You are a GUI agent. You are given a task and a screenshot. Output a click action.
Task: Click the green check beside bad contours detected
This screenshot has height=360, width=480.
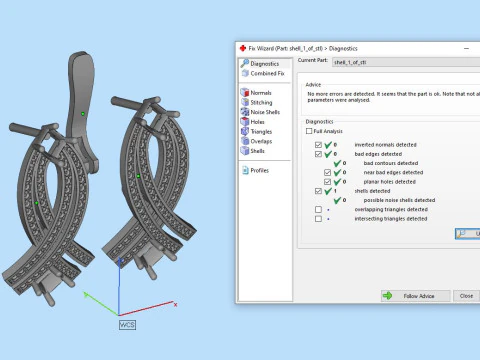click(337, 163)
